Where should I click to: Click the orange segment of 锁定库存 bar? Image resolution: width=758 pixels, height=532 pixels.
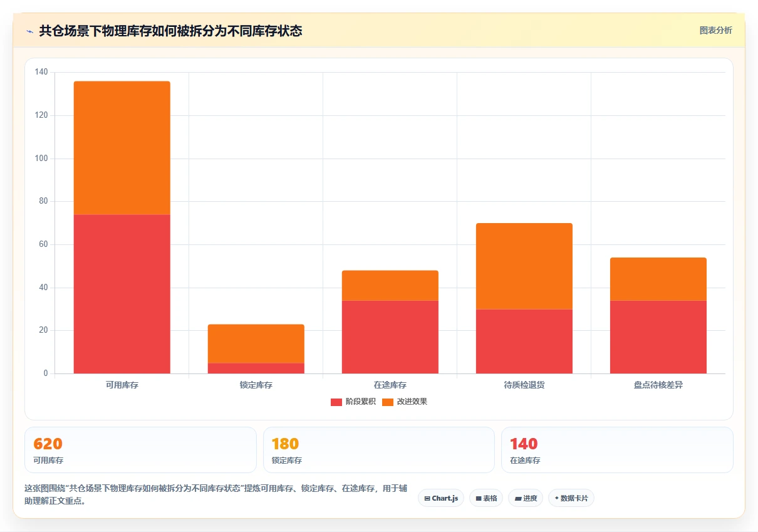(256, 343)
